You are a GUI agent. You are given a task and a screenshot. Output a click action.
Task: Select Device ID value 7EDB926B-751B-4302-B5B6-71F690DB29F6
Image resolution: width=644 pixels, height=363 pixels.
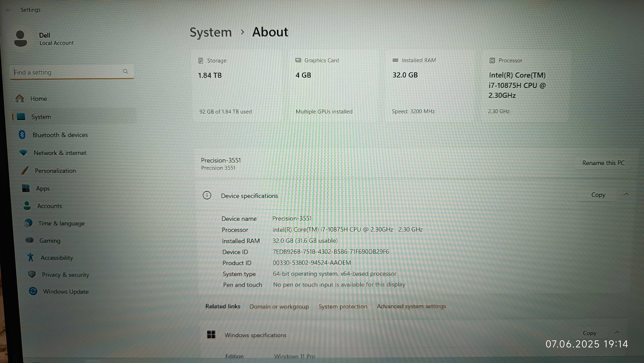point(331,252)
